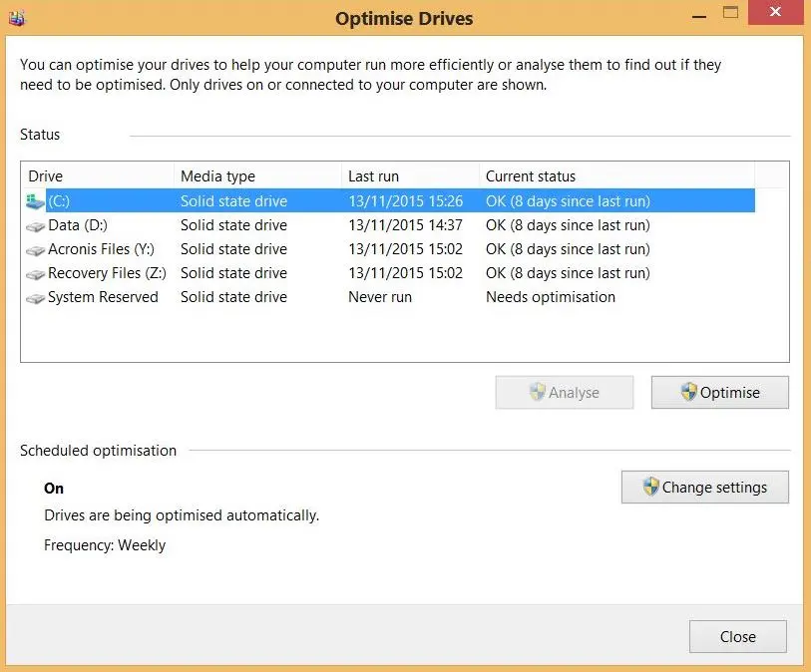This screenshot has height=672, width=811.
Task: Click the shield icon on Change settings
Action: pos(650,488)
